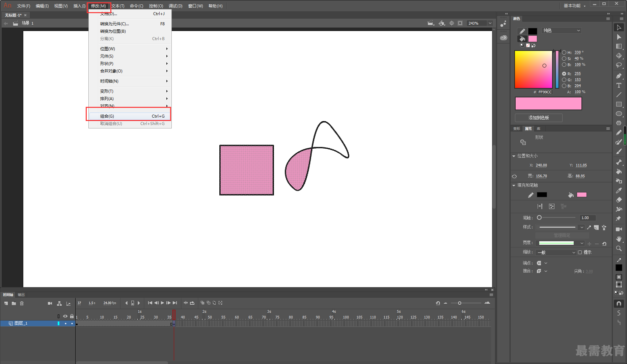Select the Pencil tool
This screenshot has height=364, width=627.
619,132
